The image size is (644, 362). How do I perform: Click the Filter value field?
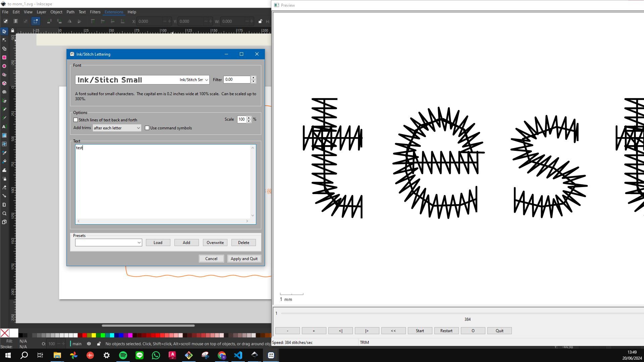[x=237, y=80]
